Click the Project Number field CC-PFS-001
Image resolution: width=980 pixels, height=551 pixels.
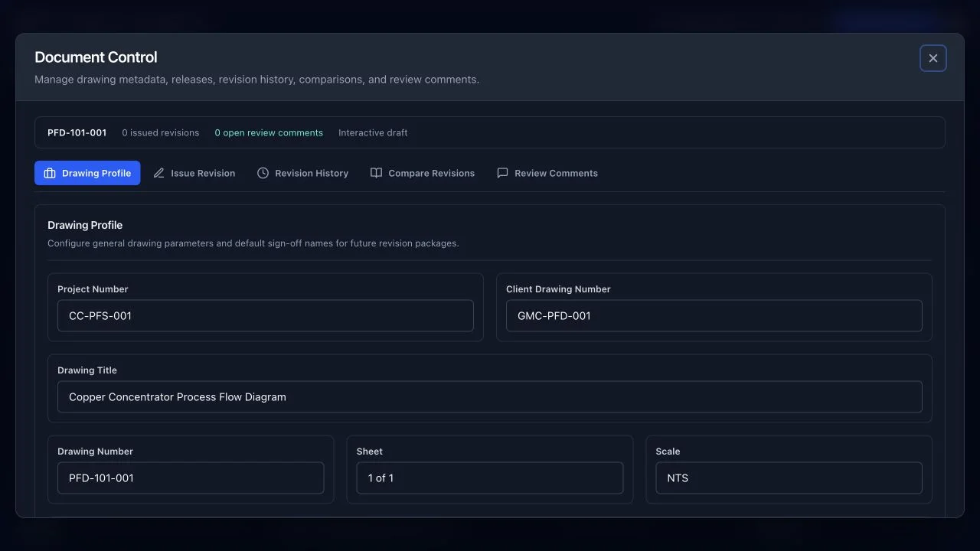(x=266, y=315)
